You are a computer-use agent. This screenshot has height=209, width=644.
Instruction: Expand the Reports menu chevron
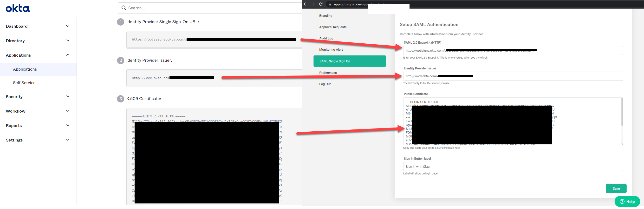68,125
